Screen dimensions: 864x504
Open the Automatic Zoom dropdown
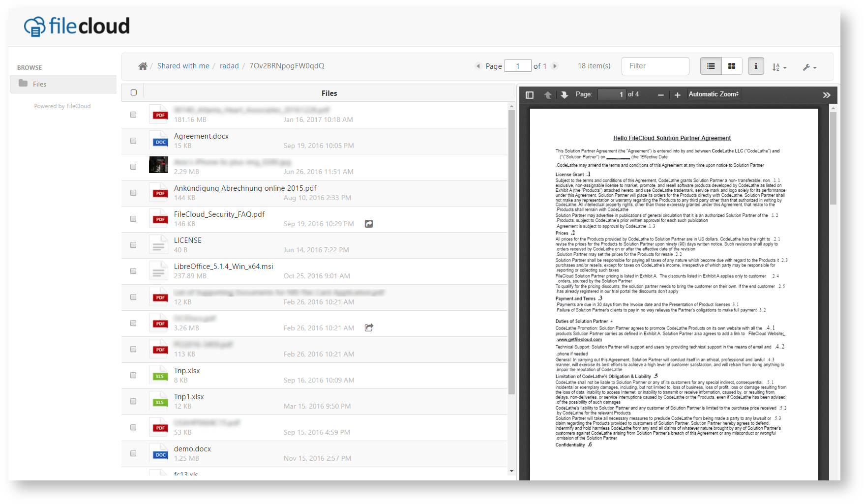(x=714, y=94)
